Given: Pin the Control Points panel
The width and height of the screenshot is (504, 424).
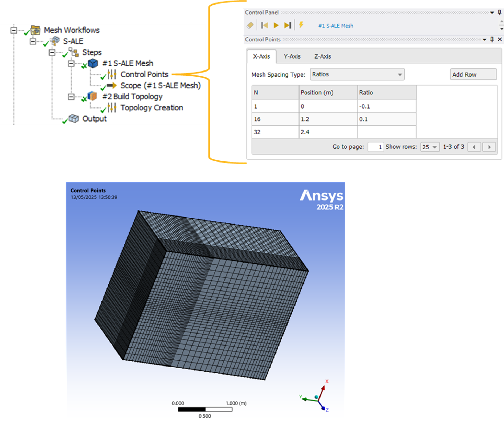Looking at the screenshot, I should tap(492, 39).
